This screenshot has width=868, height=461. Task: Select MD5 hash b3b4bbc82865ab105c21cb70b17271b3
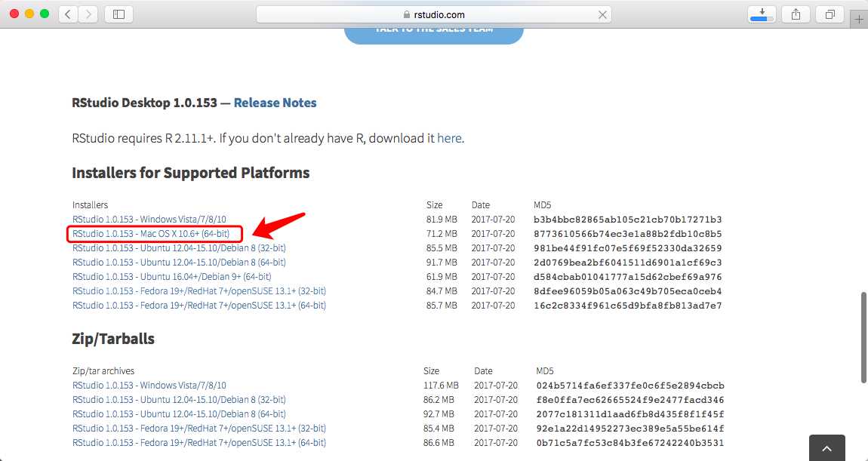628,220
